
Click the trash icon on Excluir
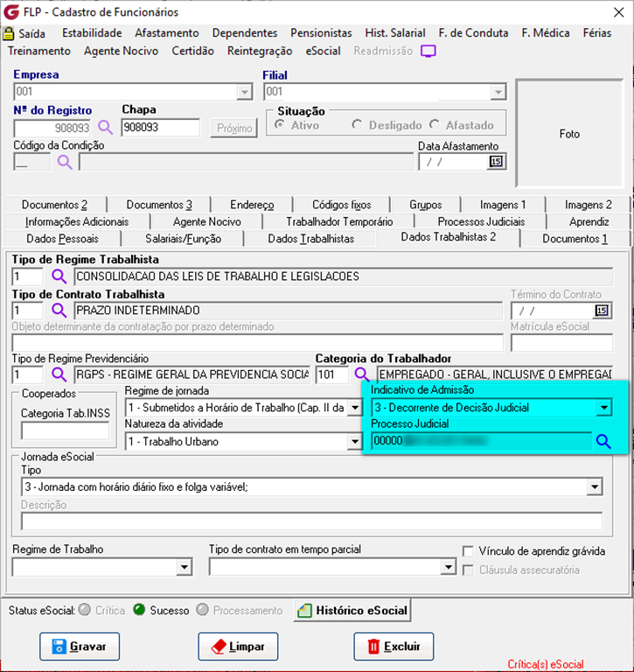(x=373, y=647)
